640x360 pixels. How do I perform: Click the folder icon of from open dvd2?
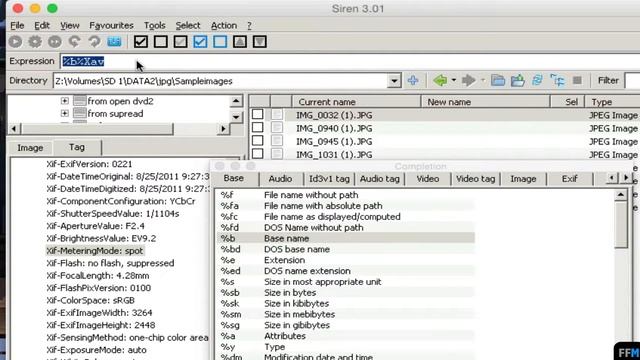pyautogui.click(x=80, y=101)
